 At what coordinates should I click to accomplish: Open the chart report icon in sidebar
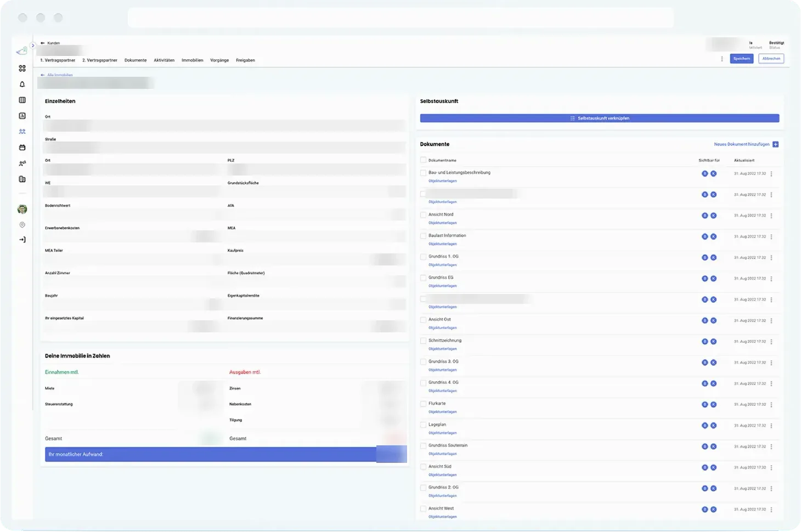22,116
